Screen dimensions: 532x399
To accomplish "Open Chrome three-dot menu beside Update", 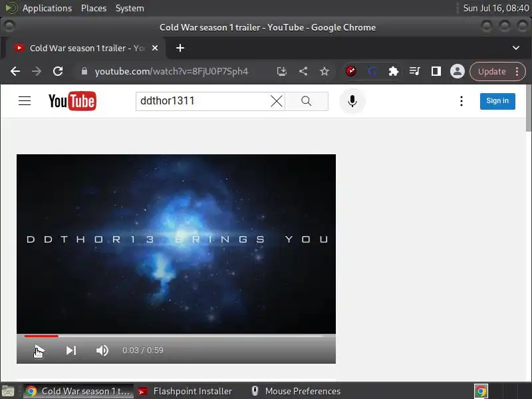I will click(517, 72).
